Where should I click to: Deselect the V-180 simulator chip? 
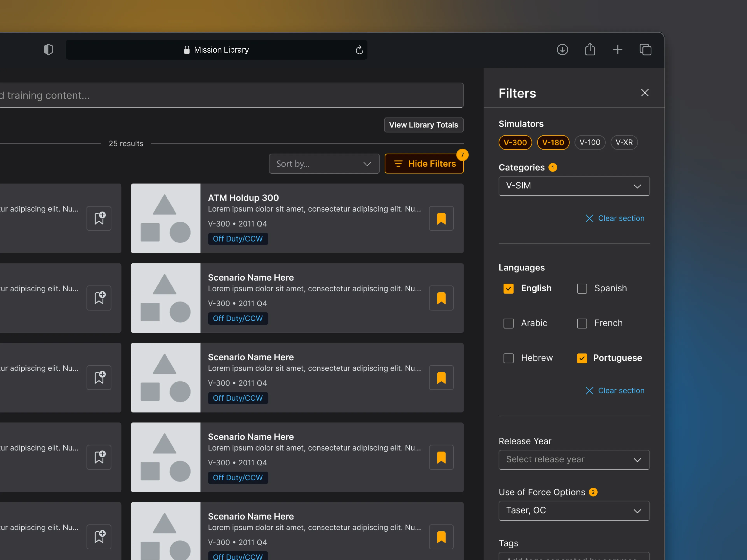(553, 143)
